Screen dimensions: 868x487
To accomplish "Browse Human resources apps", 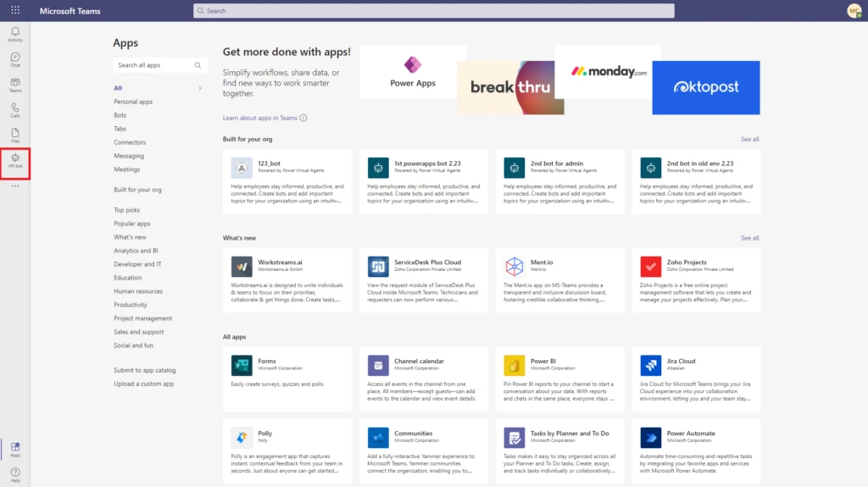I will [x=138, y=291].
